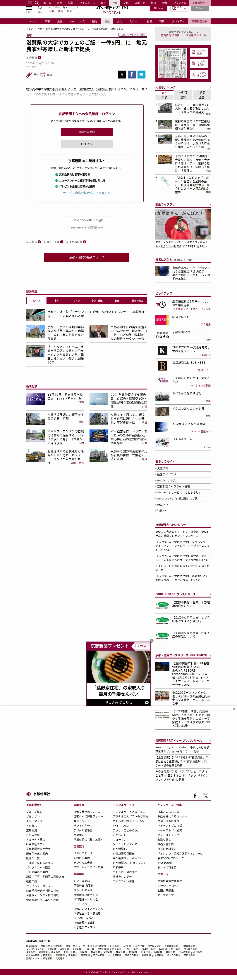This screenshot has height=980, width=237.
Task: Expand 共同通信PRワイヤー section arrow
Action: pyautogui.click(x=209, y=740)
